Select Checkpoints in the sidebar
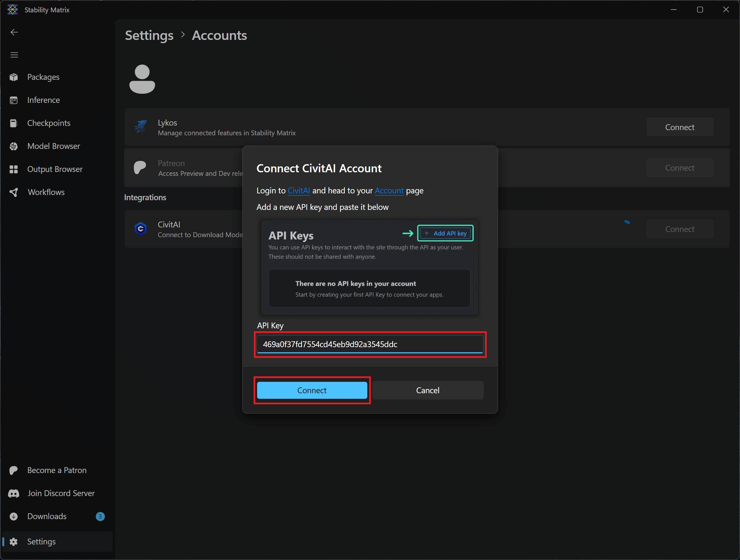 point(49,123)
